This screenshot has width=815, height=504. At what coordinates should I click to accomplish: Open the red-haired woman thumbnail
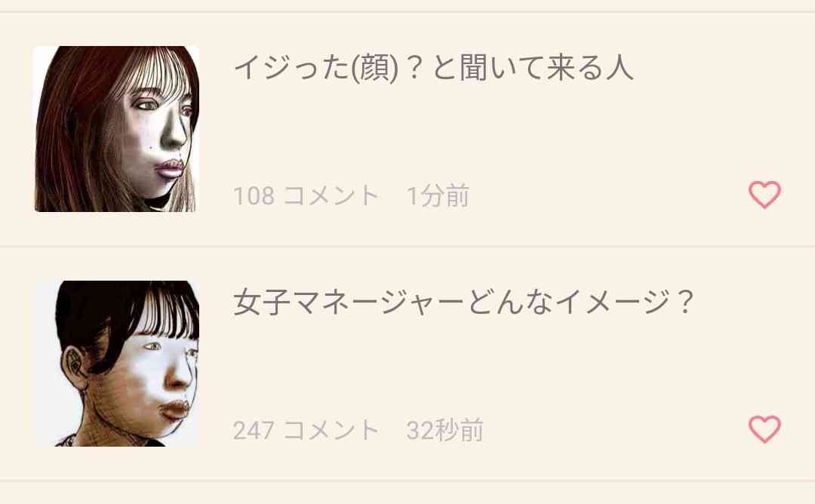116,129
